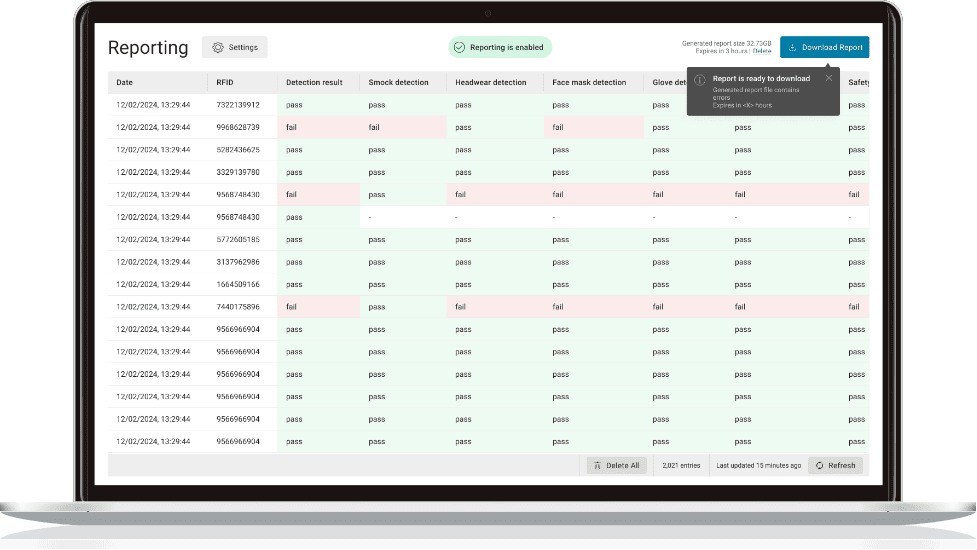Viewport: 977px width, 550px height.
Task: Select the RFID 7440175896 cell
Action: [238, 307]
